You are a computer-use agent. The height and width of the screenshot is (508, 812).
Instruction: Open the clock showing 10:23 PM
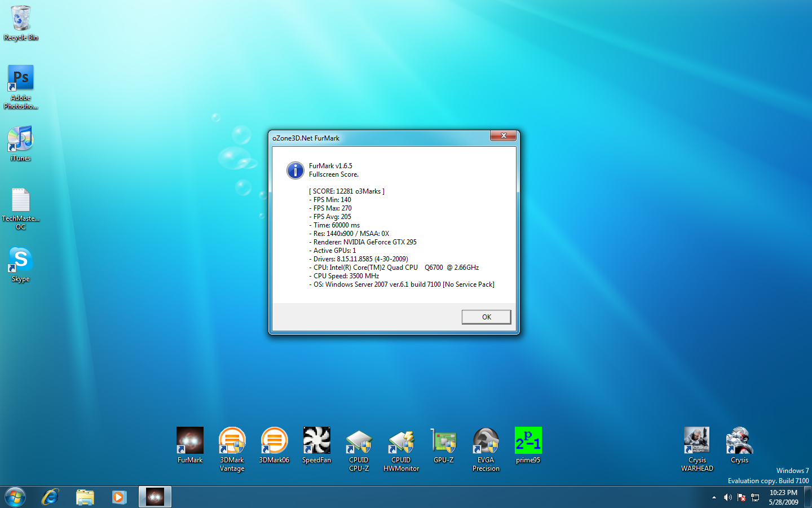pyautogui.click(x=783, y=497)
